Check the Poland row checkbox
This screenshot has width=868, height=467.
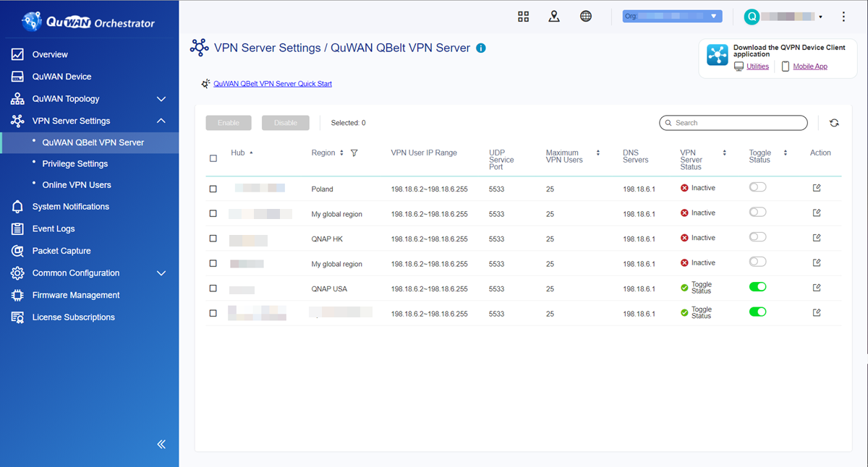click(x=213, y=189)
